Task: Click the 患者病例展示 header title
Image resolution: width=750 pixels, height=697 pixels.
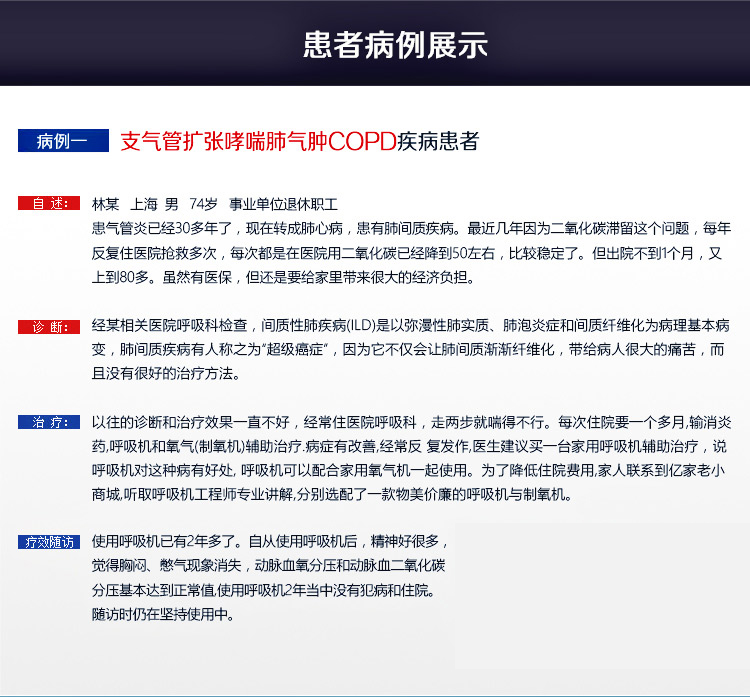Action: coord(395,45)
